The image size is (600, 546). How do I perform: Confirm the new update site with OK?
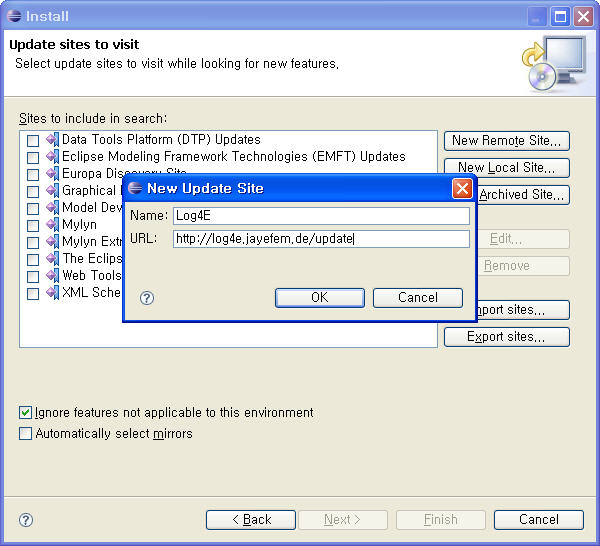coord(320,298)
